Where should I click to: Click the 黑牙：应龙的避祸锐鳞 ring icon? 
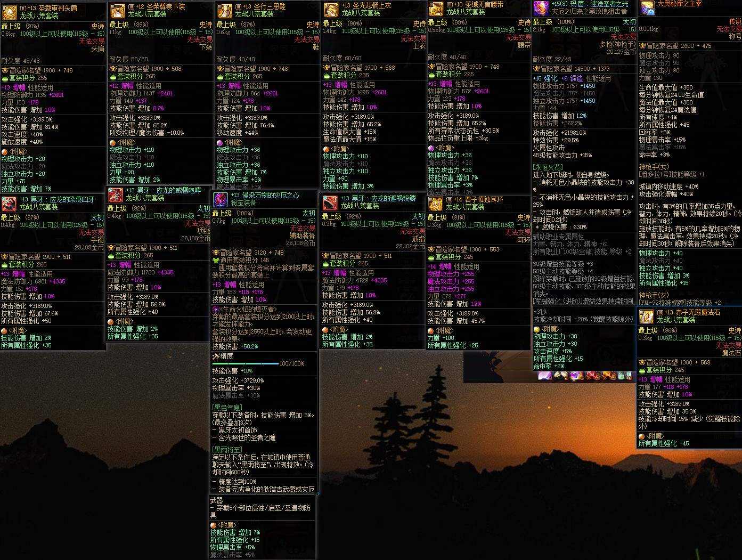pos(330,202)
